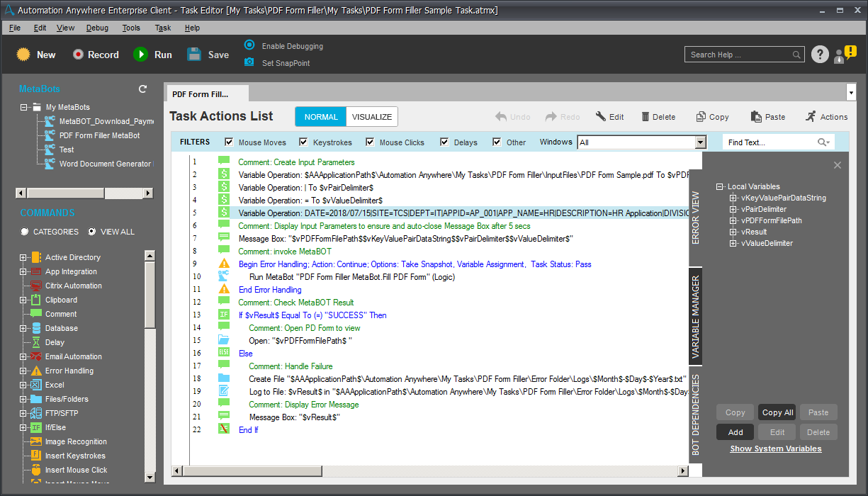Viewport: 868px width, 496px height.
Task: Open the Windows filter dropdown
Action: tap(700, 142)
